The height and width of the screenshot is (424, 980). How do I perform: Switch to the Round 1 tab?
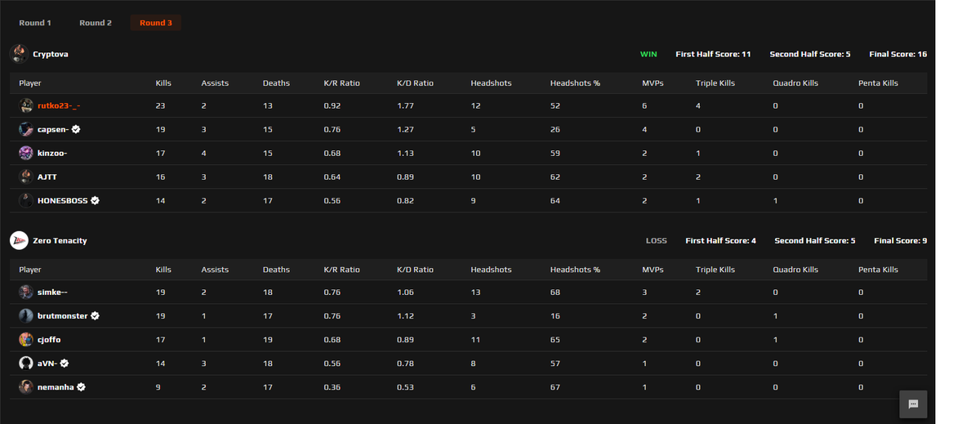(35, 23)
